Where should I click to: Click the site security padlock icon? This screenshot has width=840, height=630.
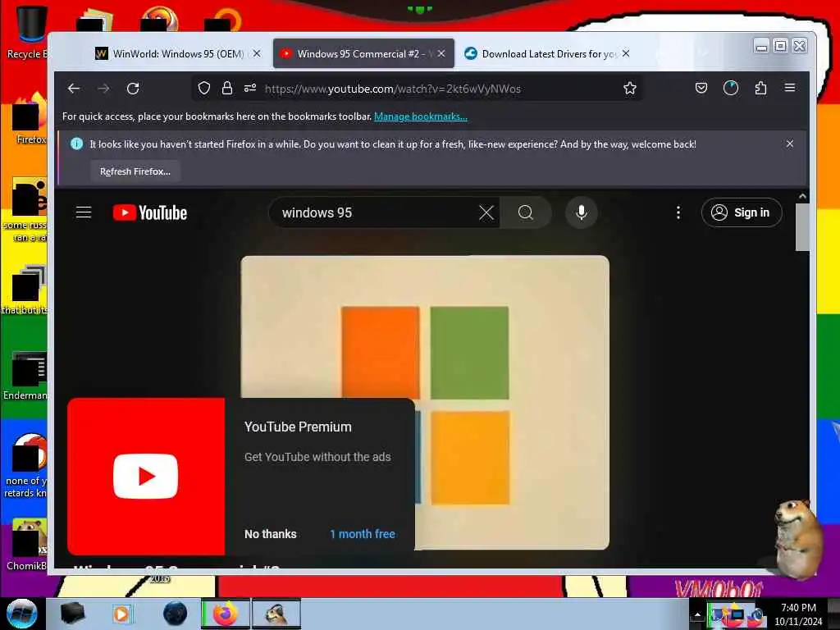(227, 89)
